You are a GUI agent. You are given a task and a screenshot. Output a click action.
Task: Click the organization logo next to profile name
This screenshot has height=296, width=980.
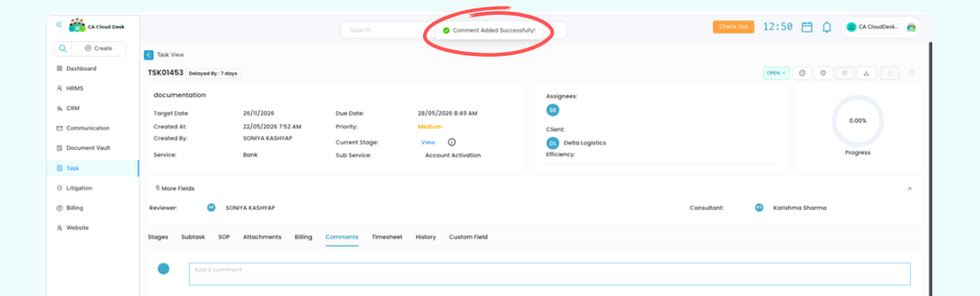pyautogui.click(x=911, y=27)
